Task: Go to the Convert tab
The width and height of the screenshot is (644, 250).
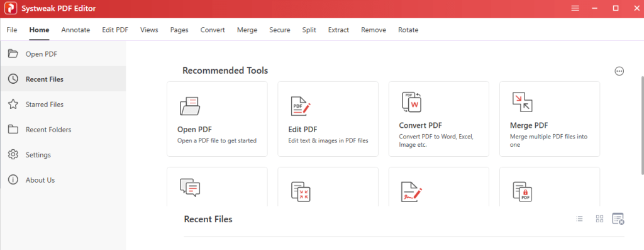Action: 213,30
